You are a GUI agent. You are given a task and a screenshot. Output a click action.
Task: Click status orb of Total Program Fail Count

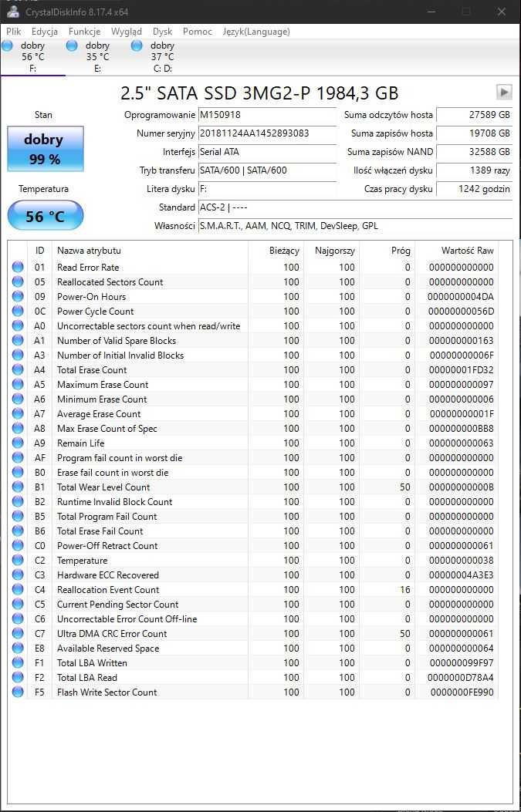[18, 517]
